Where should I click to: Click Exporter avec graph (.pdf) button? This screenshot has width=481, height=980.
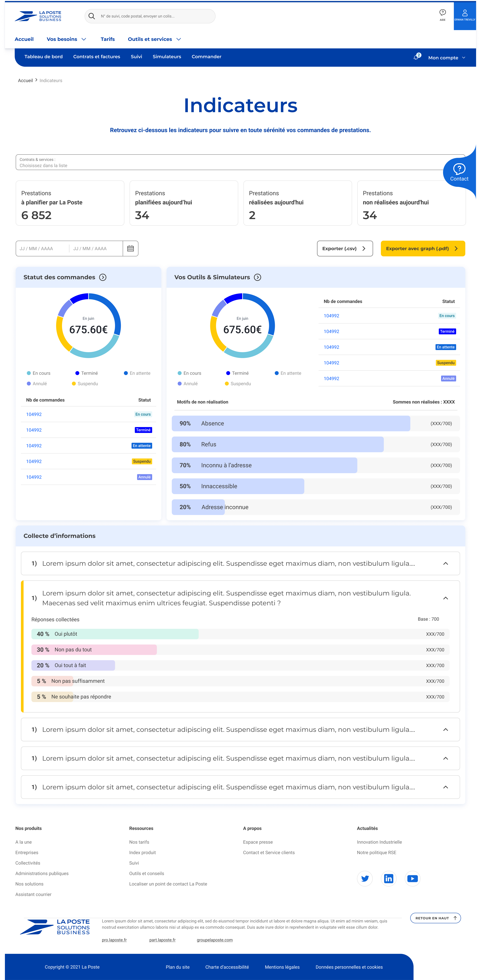point(422,248)
